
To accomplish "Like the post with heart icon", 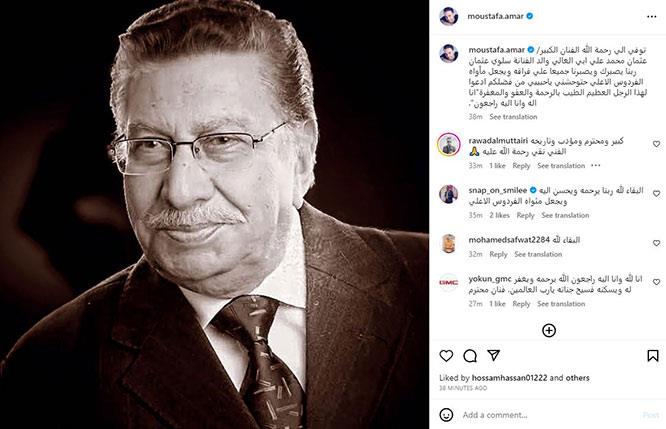I will 446,356.
